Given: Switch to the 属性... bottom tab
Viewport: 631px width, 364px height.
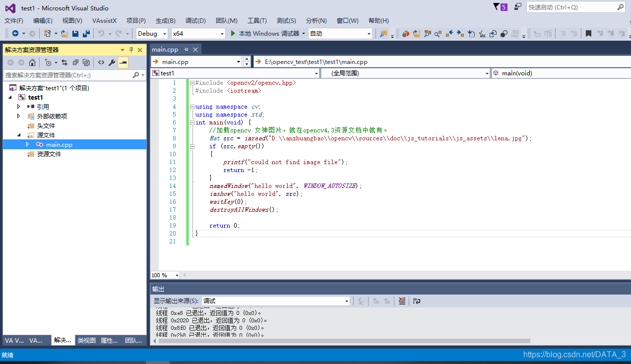Looking at the screenshot, I should [109, 340].
